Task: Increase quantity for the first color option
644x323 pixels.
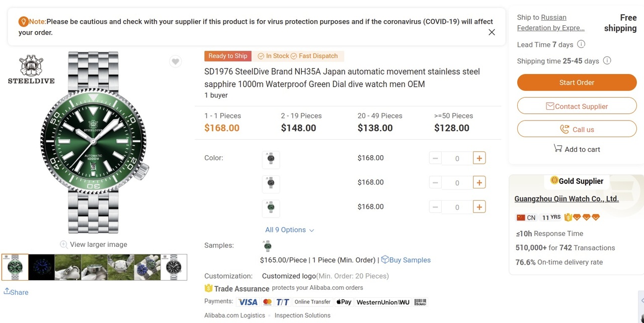Action: pos(479,158)
